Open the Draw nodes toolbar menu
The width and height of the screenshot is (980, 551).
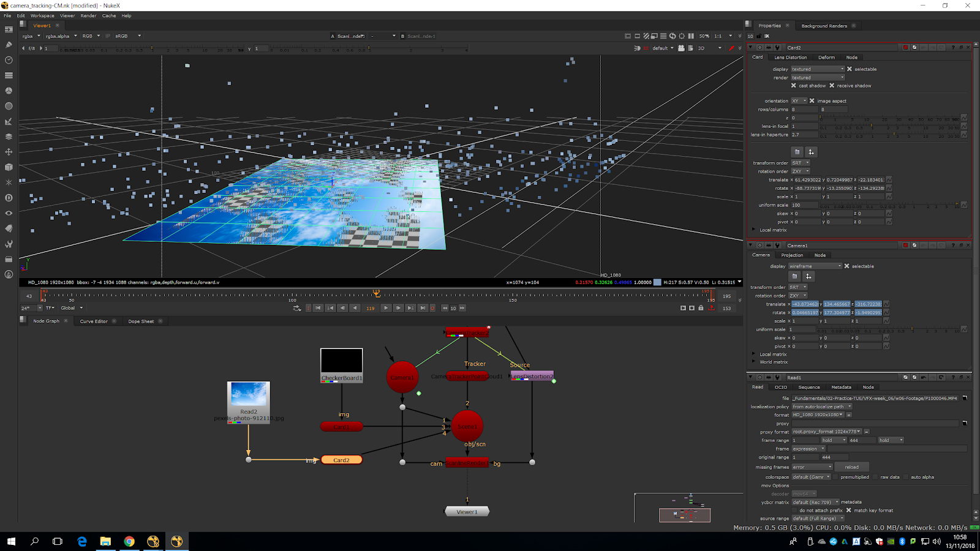coord(9,45)
